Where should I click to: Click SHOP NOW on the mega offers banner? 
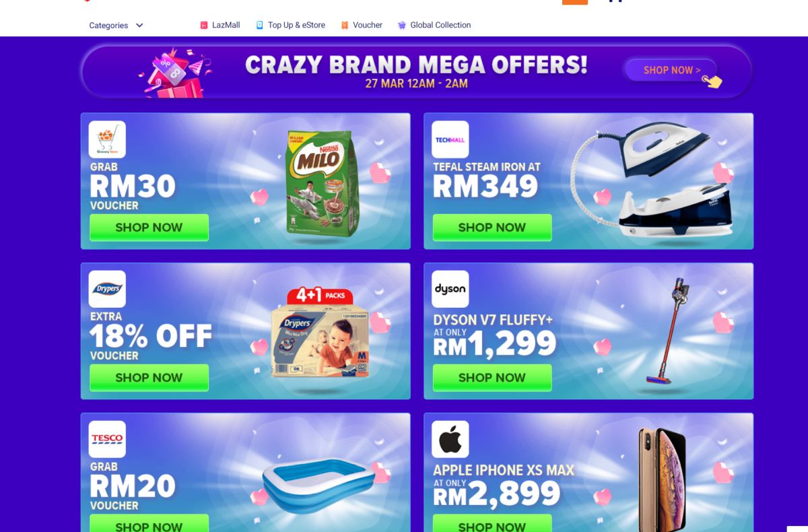671,70
